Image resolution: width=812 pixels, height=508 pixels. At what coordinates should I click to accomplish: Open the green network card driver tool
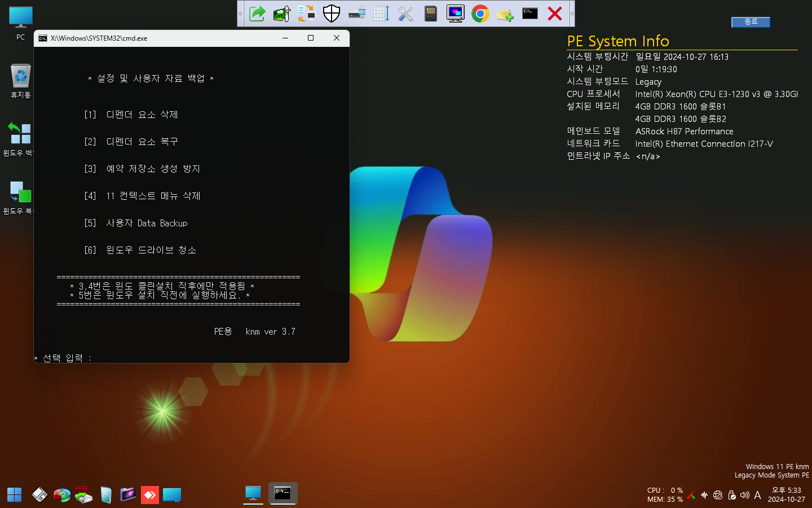pyautogui.click(x=282, y=13)
